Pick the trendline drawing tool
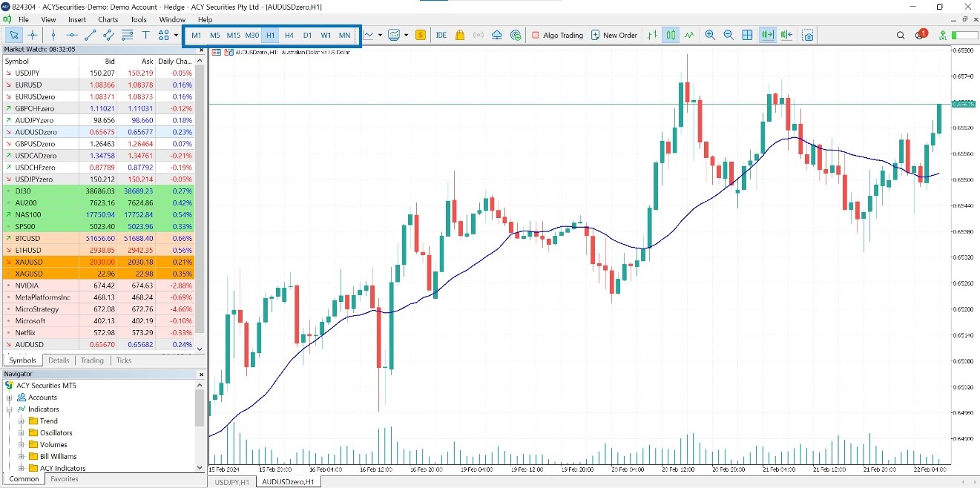 coord(91,35)
